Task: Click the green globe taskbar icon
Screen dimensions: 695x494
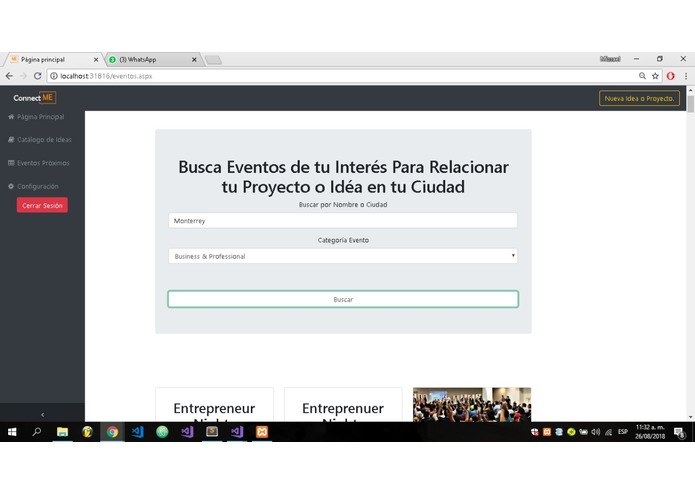Action: coord(162,432)
